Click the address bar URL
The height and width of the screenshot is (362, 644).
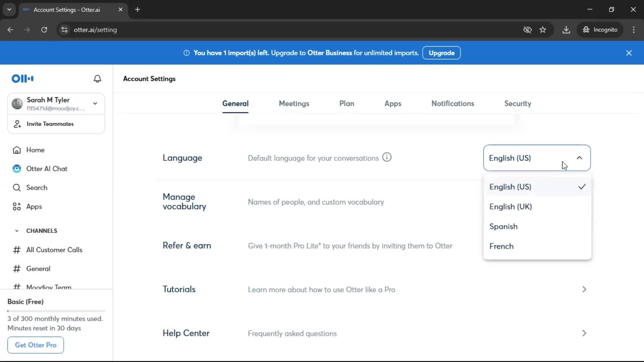tap(95, 30)
